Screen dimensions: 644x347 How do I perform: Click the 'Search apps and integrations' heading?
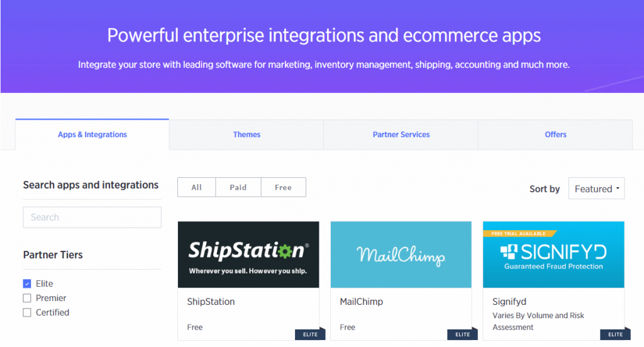coord(91,185)
